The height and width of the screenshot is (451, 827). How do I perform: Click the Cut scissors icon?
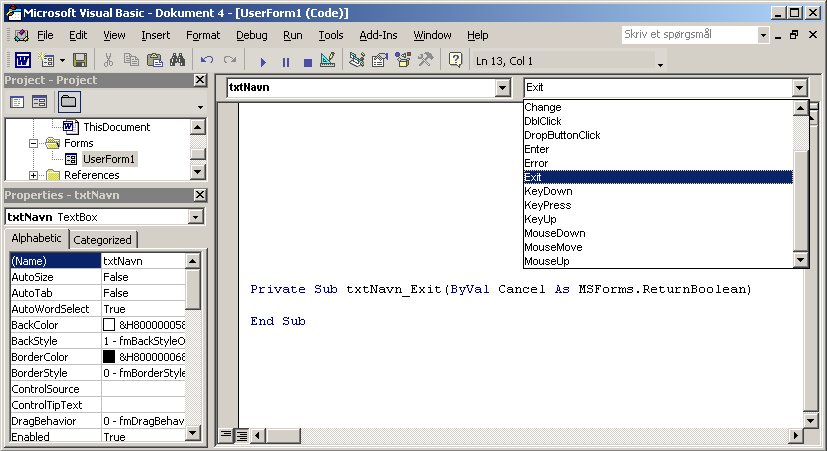click(x=109, y=60)
